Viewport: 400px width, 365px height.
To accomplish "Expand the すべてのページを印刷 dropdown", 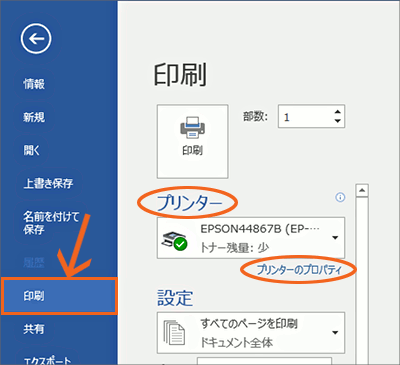I will (x=251, y=333).
